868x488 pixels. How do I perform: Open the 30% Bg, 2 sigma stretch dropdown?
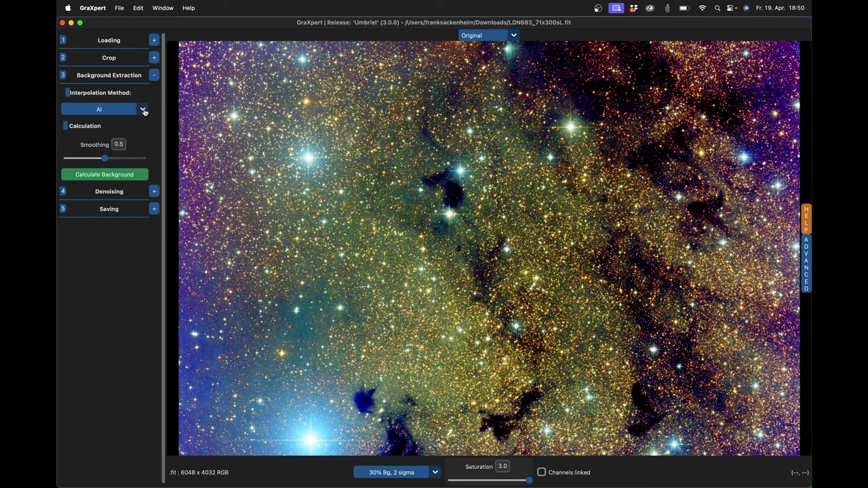click(435, 472)
